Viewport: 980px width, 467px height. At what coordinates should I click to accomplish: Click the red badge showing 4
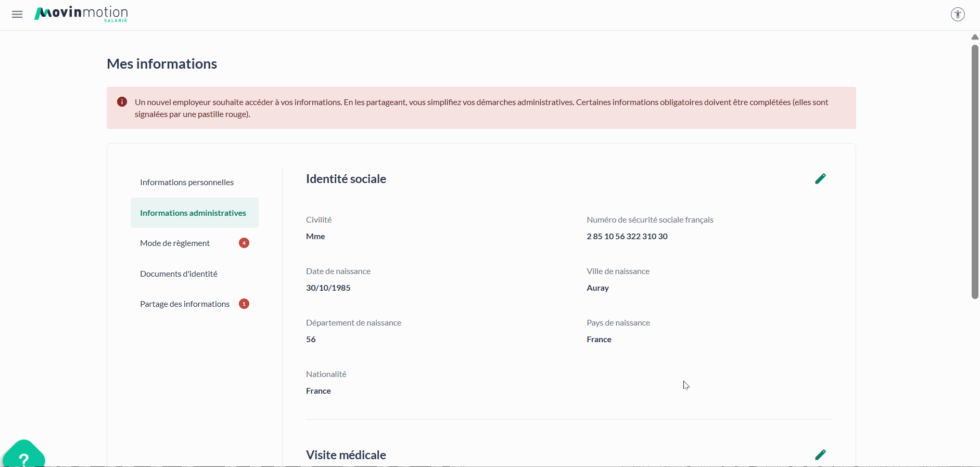click(244, 243)
